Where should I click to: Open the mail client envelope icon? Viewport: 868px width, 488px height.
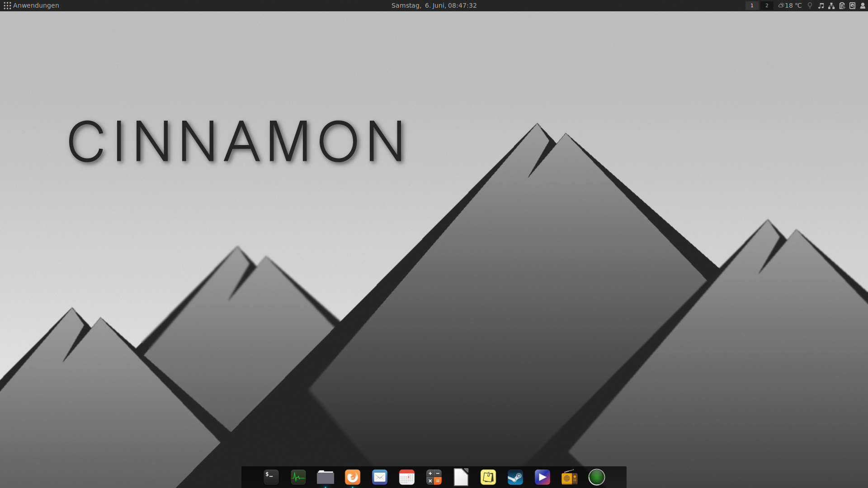point(380,477)
